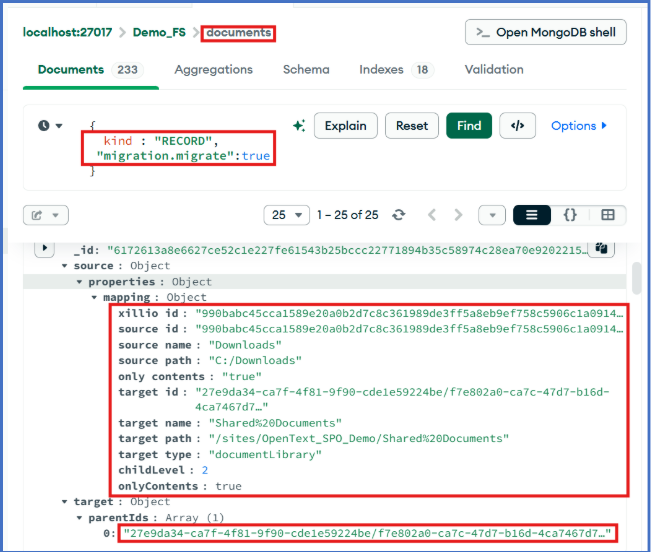
Task: Click the Reset button
Action: [x=411, y=125]
